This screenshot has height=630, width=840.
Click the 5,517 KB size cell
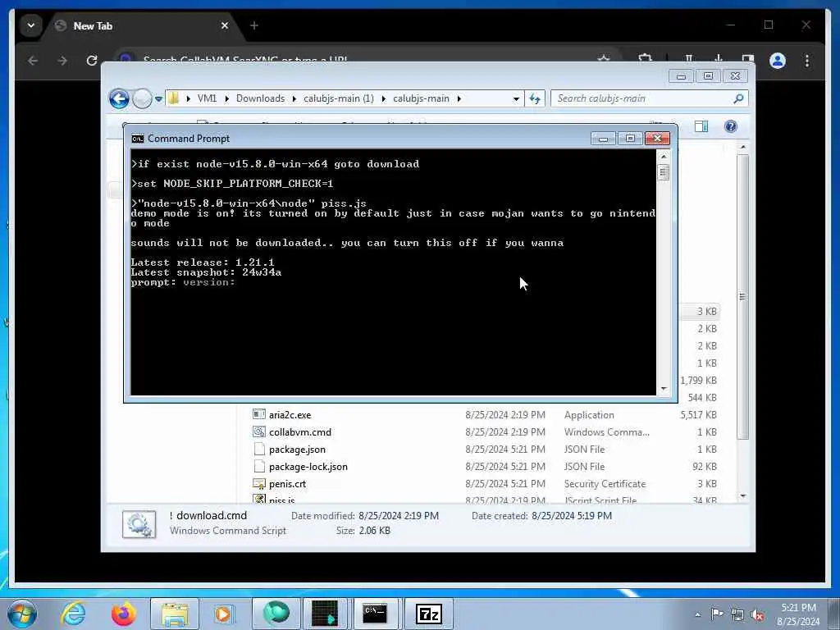click(x=699, y=414)
